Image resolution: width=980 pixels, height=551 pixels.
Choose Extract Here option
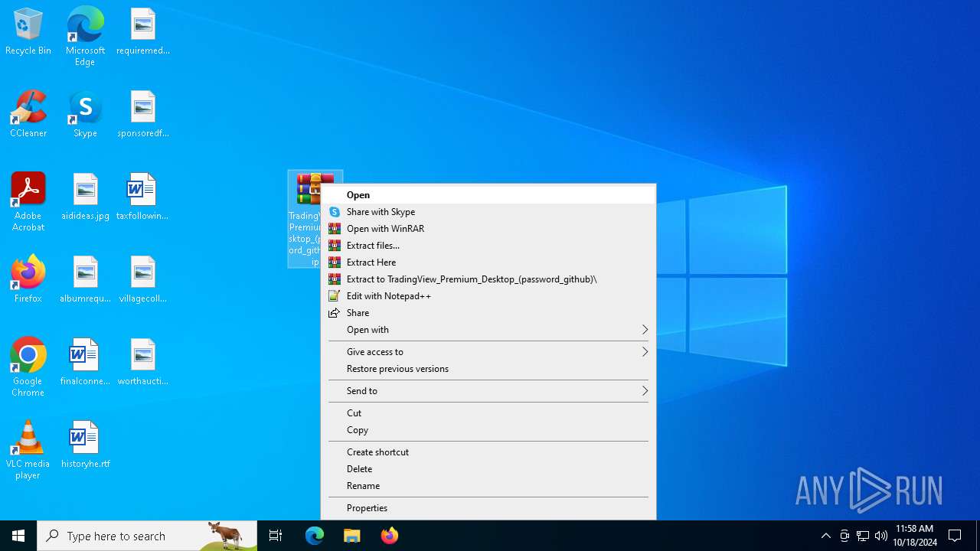click(x=488, y=262)
